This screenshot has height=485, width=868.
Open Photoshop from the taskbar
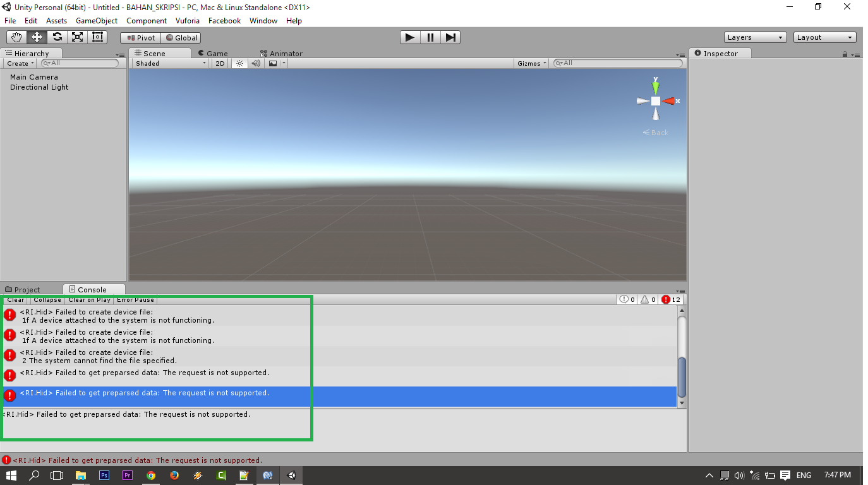pos(104,476)
